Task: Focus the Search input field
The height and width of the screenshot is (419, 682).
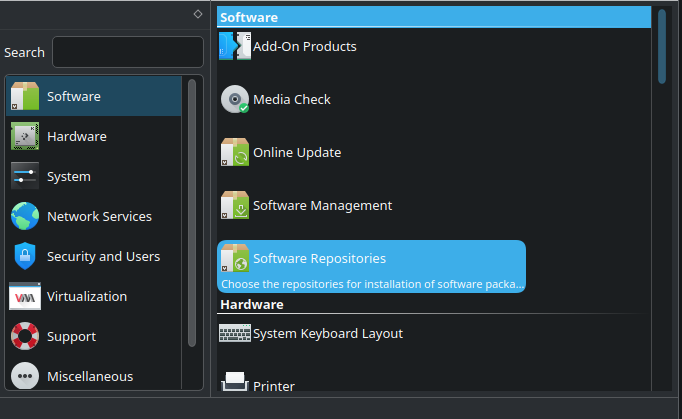Action: pos(127,52)
